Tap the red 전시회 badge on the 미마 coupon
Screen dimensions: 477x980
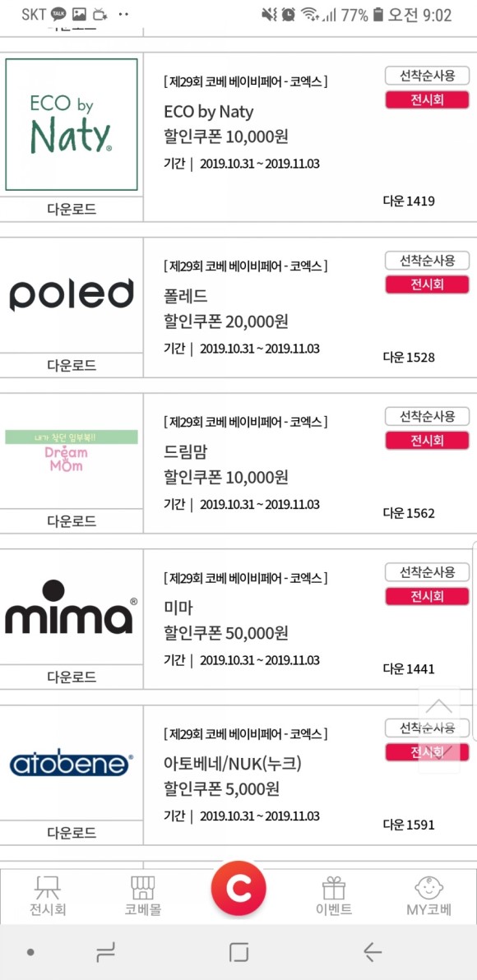click(427, 596)
